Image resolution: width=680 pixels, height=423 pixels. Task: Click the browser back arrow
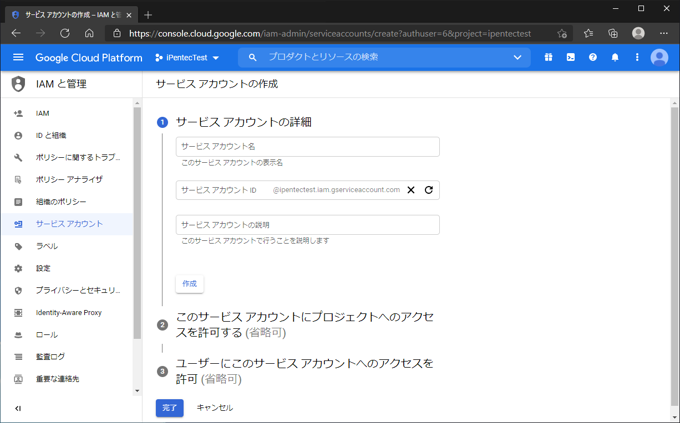(x=16, y=33)
